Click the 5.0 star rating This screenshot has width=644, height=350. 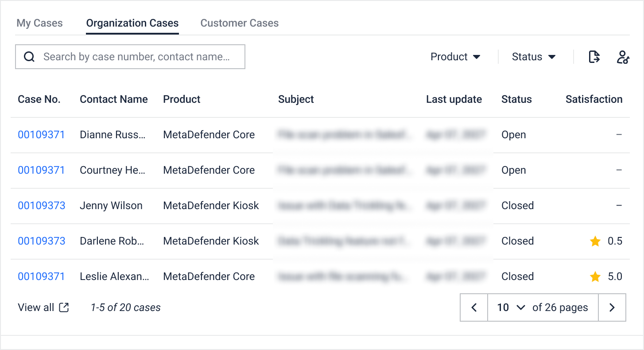606,276
